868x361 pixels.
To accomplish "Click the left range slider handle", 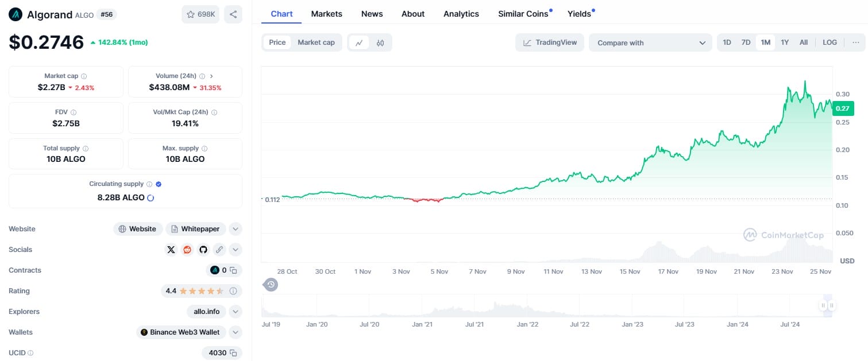I will click(823, 305).
